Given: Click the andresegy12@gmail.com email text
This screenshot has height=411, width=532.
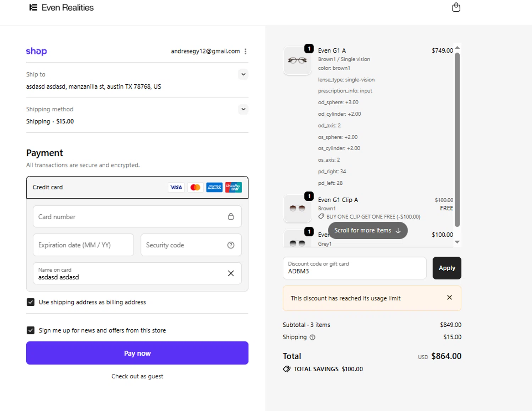Looking at the screenshot, I should (205, 51).
